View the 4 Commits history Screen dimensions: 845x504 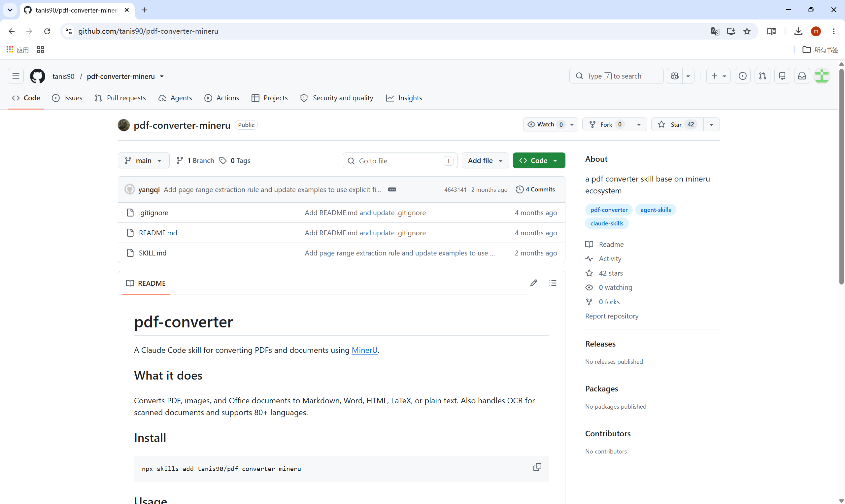coord(535,189)
